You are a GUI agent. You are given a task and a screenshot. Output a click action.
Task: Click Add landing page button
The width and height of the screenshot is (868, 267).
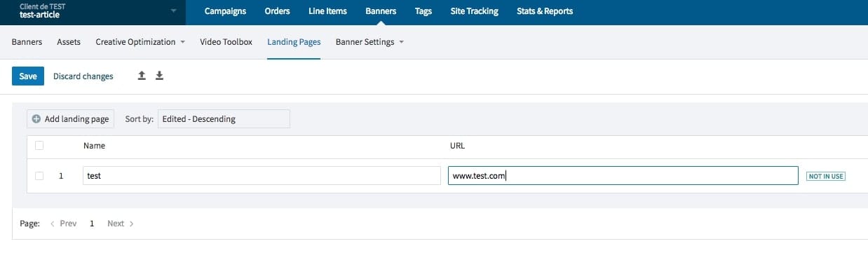click(x=70, y=119)
